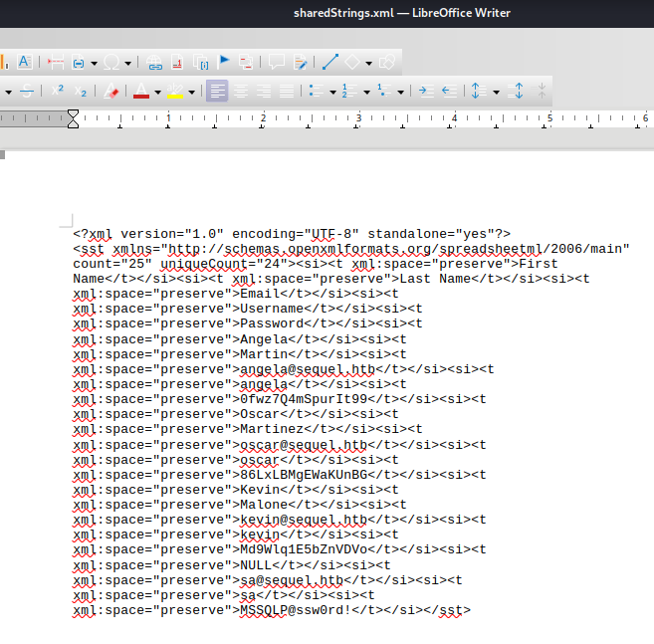
Task: Click the uniqueCount="24" attribute text
Action: (224, 264)
